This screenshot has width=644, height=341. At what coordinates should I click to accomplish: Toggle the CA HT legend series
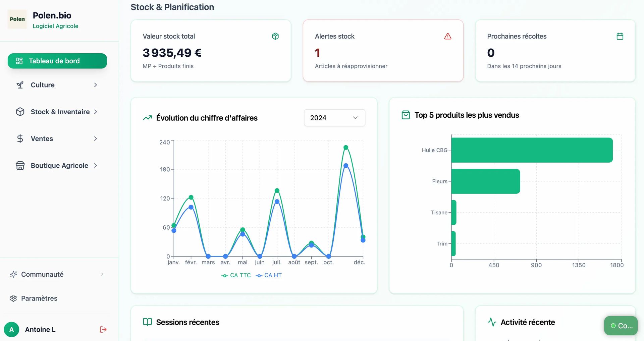click(269, 275)
